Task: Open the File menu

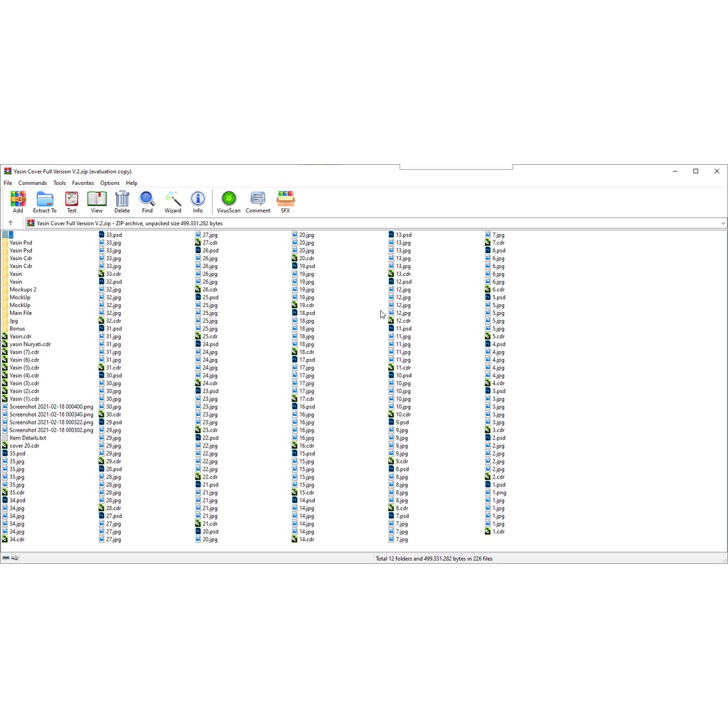Action: pyautogui.click(x=8, y=183)
